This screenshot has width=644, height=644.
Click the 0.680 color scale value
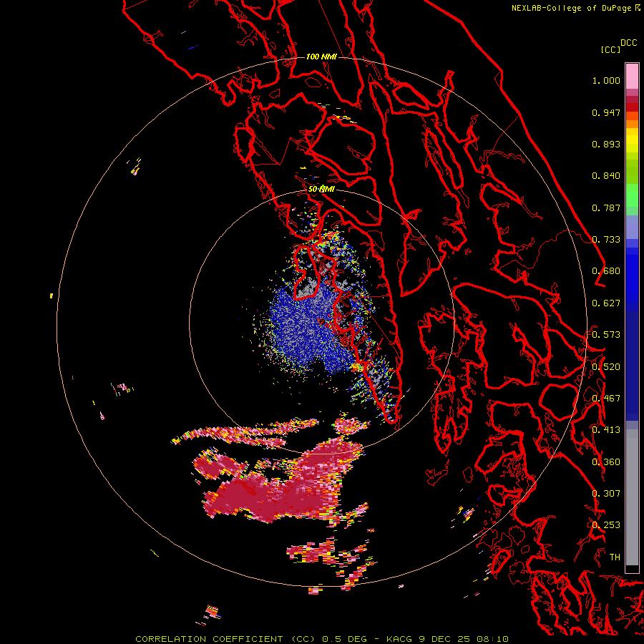606,271
